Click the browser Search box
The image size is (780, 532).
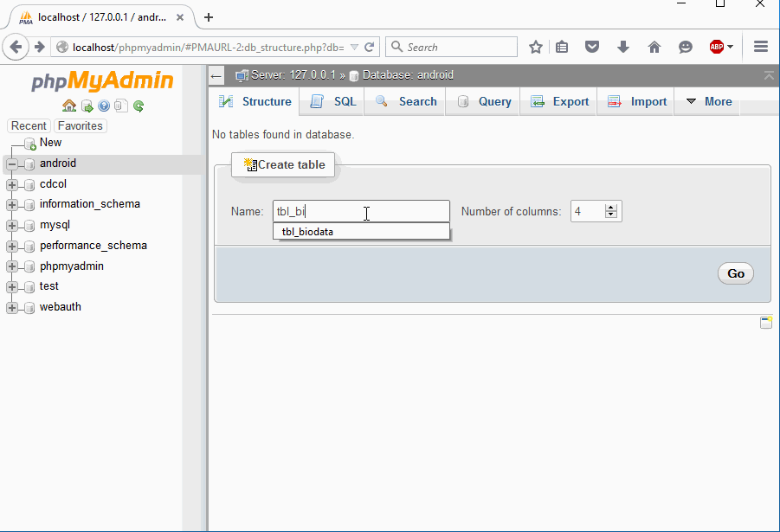[452, 48]
